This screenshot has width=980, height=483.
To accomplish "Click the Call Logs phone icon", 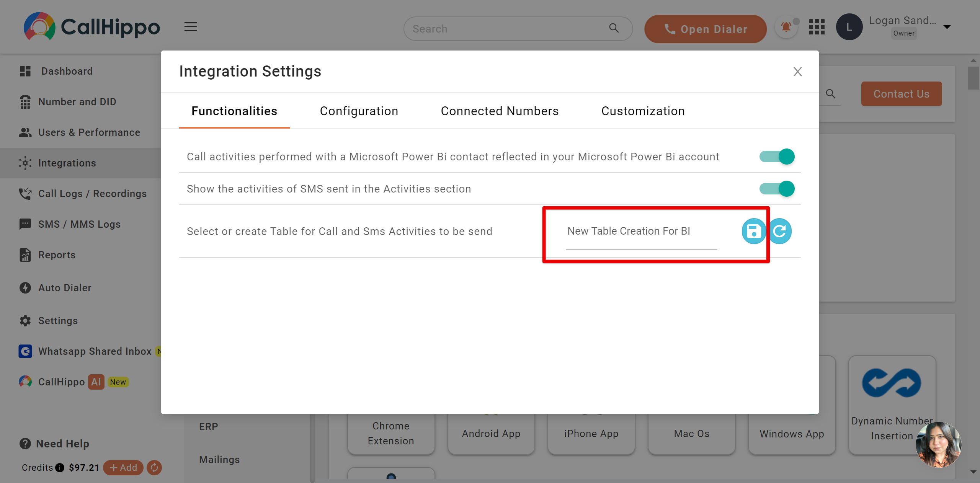I will point(25,194).
